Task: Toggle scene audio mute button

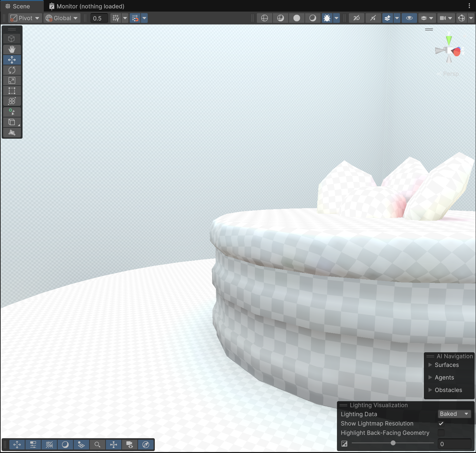Action: coord(373,18)
